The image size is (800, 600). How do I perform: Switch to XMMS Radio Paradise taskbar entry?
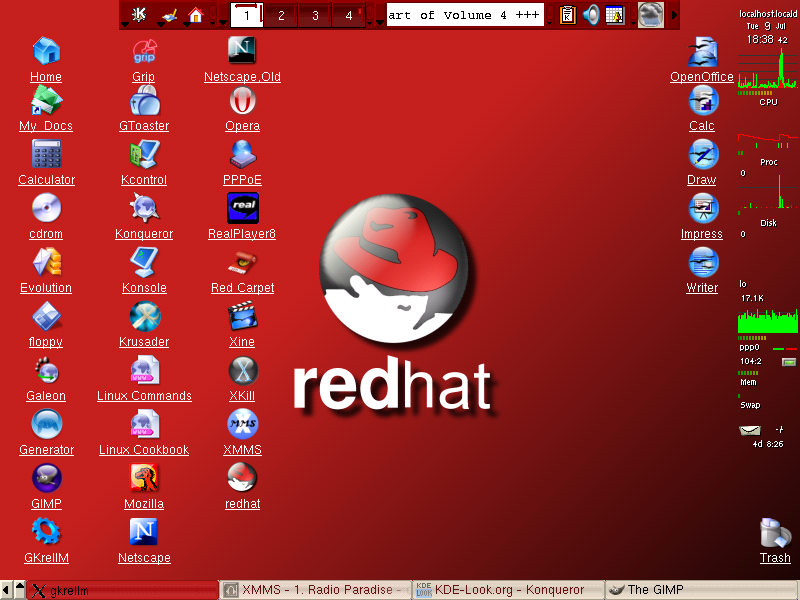pos(315,590)
